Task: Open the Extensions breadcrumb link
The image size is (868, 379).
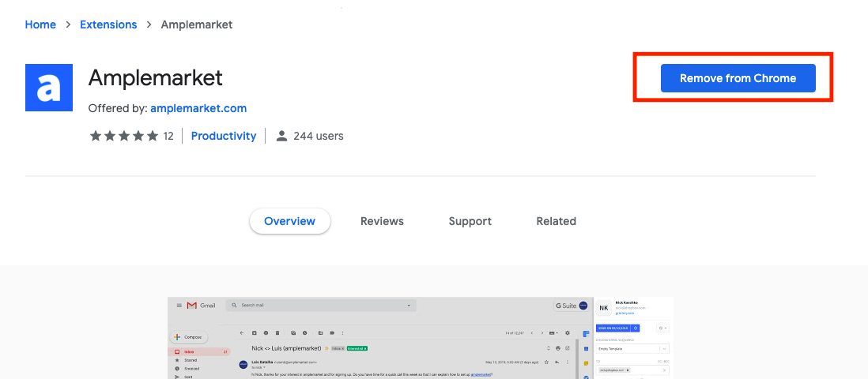Action: click(108, 25)
